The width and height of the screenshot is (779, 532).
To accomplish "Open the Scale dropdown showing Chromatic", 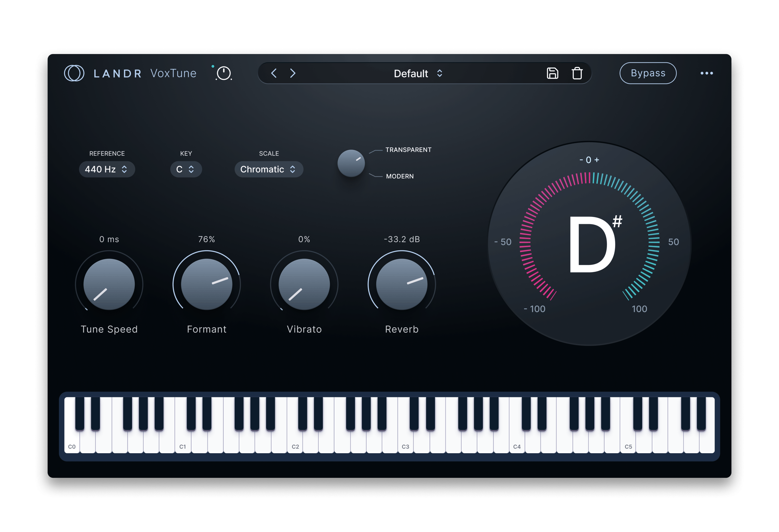I will point(269,169).
